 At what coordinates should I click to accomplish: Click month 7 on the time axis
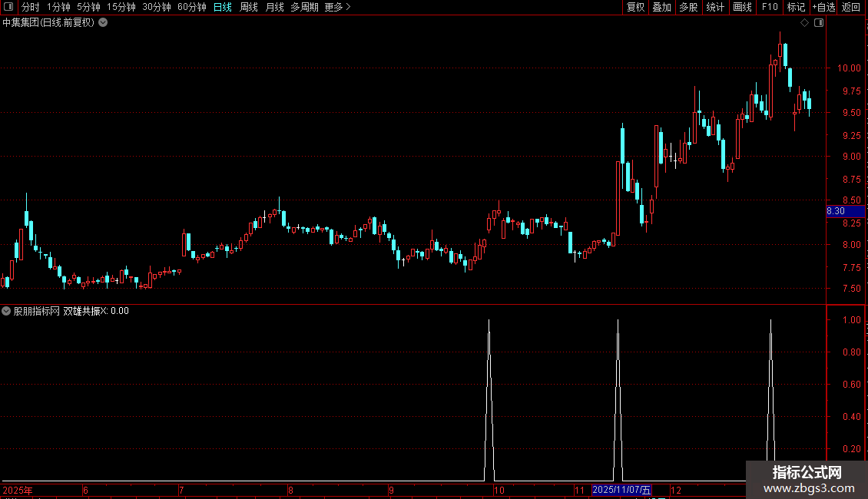(181, 490)
